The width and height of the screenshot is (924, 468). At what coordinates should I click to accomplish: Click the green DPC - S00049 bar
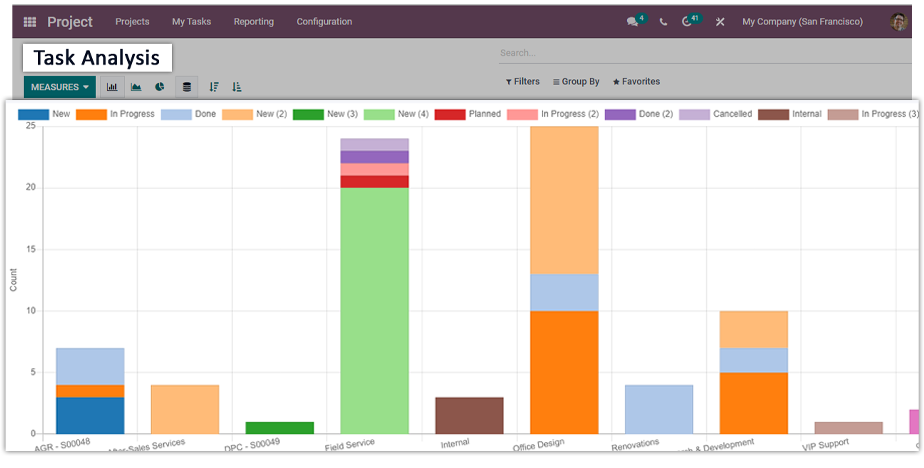tap(280, 428)
